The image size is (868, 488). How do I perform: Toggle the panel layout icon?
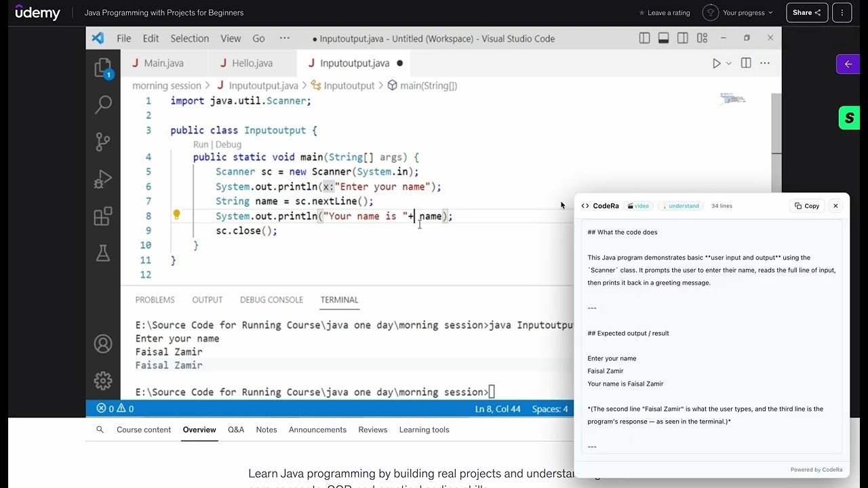click(664, 39)
